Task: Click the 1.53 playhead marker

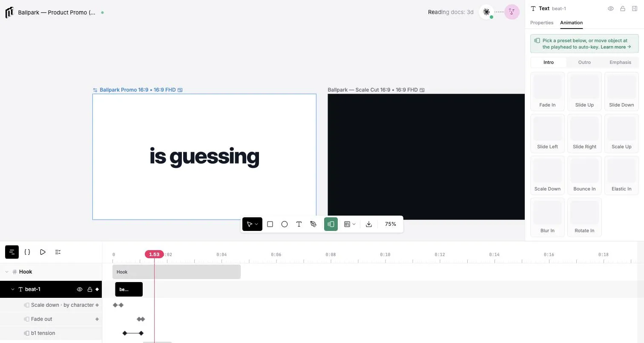Action: (x=154, y=254)
